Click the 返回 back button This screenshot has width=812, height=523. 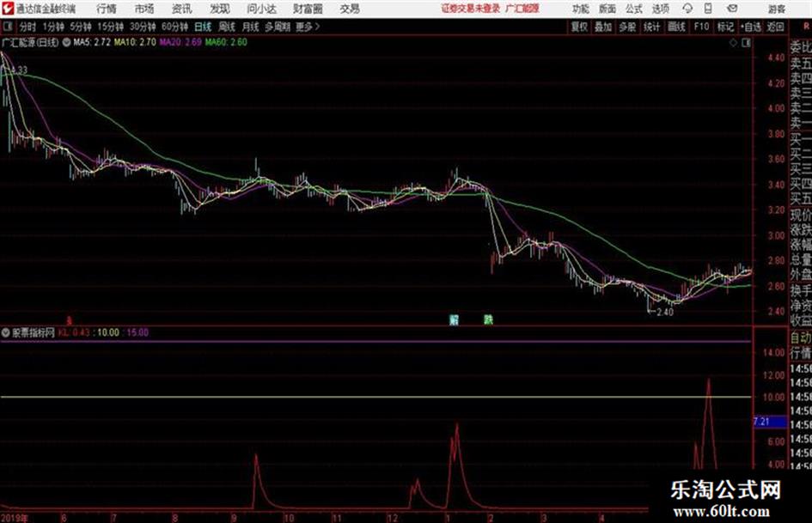coord(776,27)
